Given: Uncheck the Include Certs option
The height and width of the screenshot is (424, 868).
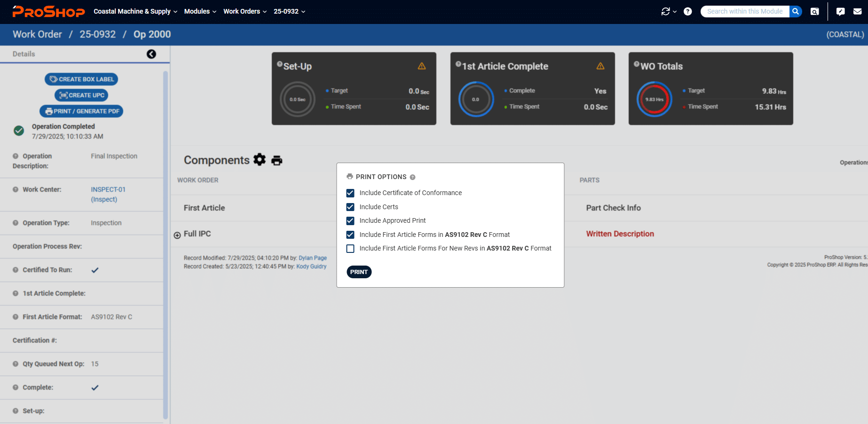Looking at the screenshot, I should [350, 207].
